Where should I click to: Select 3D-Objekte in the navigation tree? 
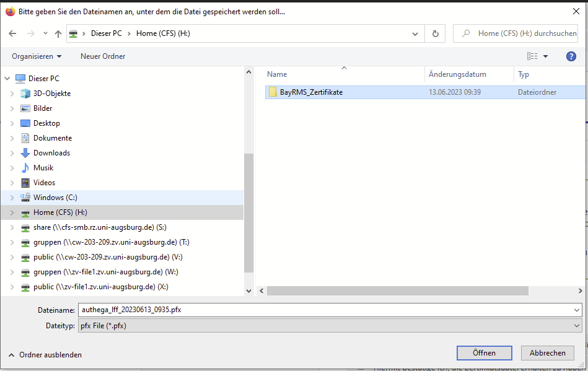click(51, 94)
